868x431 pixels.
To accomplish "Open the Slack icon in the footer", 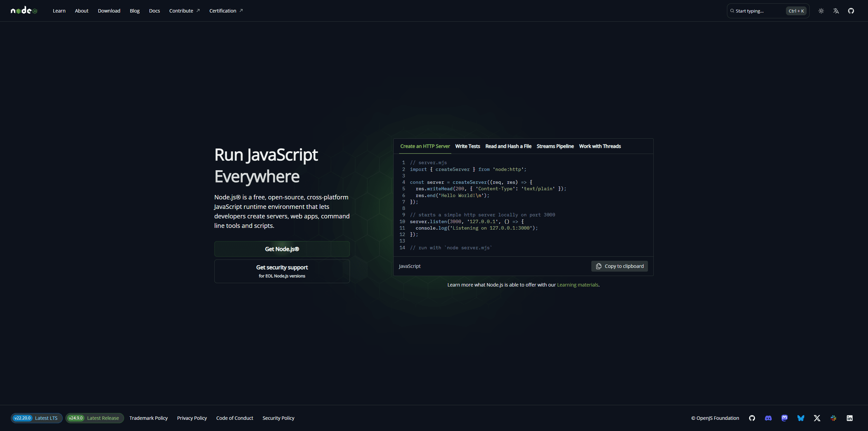I will [x=833, y=418].
